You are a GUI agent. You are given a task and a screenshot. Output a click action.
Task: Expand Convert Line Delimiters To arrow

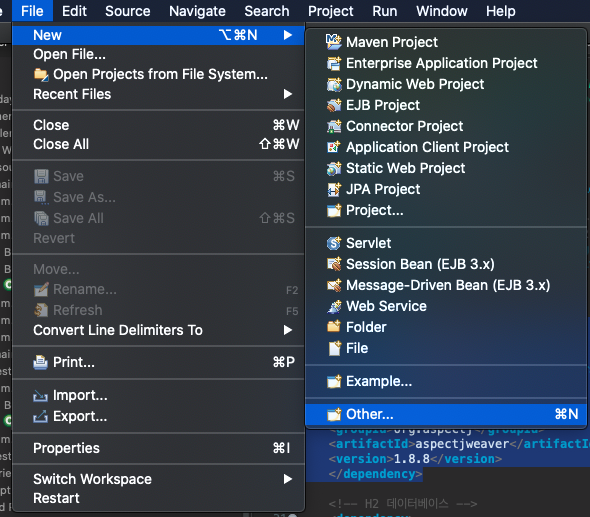pyautogui.click(x=288, y=330)
